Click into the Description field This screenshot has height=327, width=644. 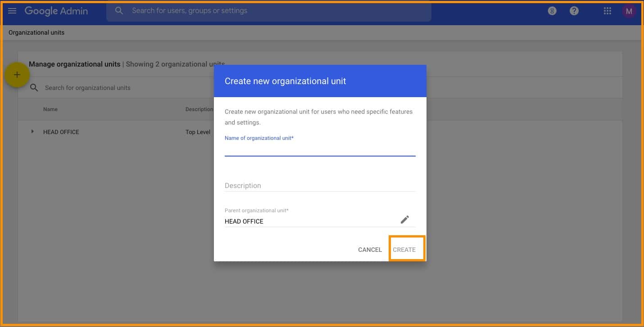(x=320, y=185)
